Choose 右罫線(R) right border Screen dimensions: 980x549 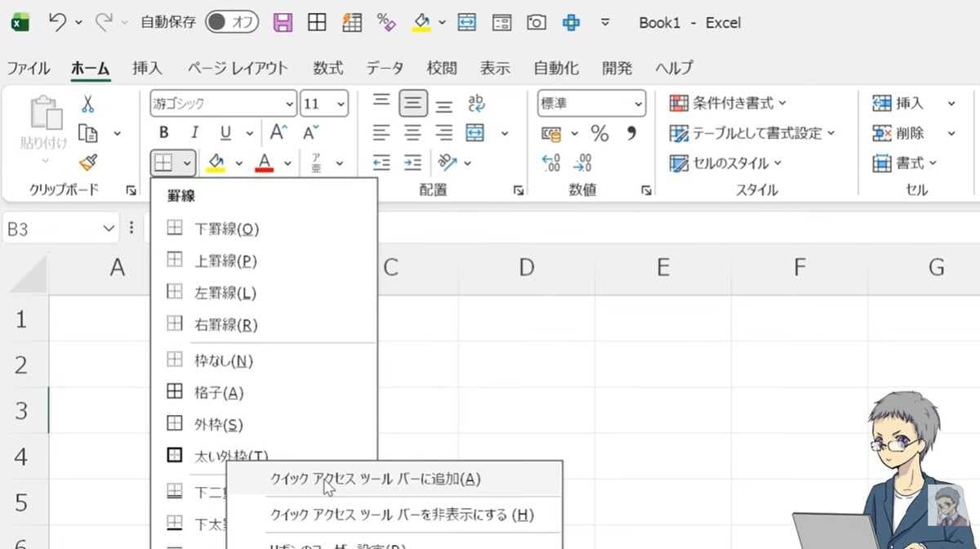(263, 324)
